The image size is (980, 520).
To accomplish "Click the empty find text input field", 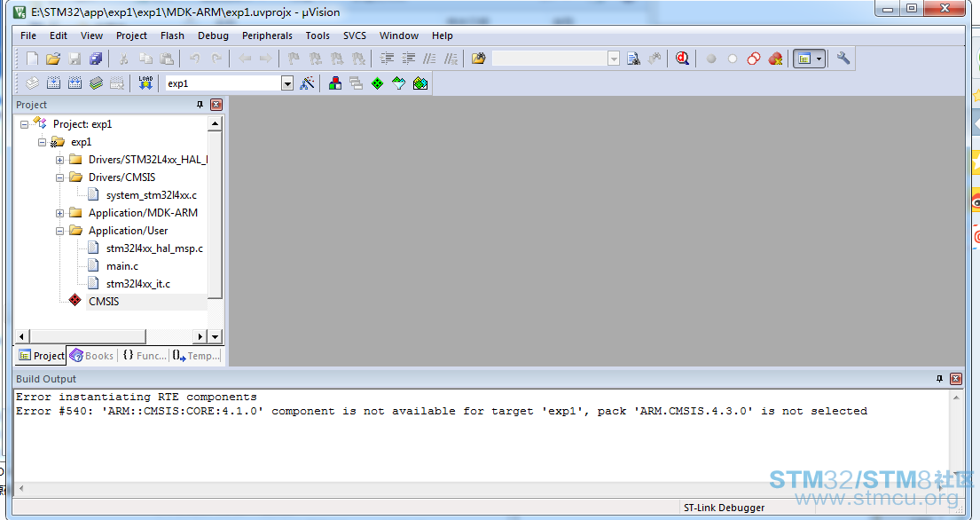I will (x=550, y=59).
